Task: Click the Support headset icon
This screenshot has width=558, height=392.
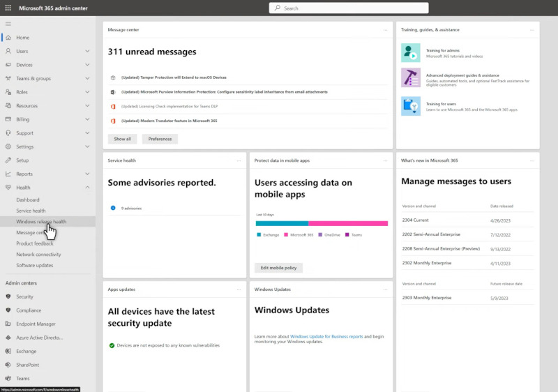Action: pos(8,133)
